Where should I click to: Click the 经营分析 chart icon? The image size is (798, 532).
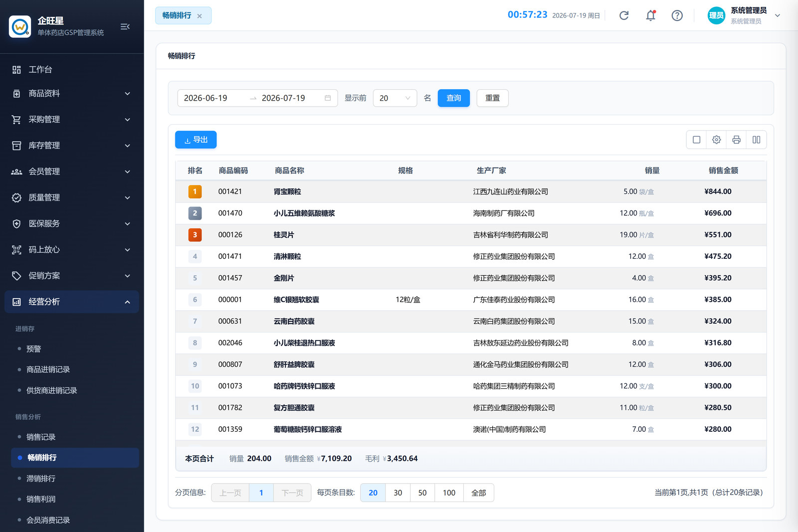[x=16, y=302]
